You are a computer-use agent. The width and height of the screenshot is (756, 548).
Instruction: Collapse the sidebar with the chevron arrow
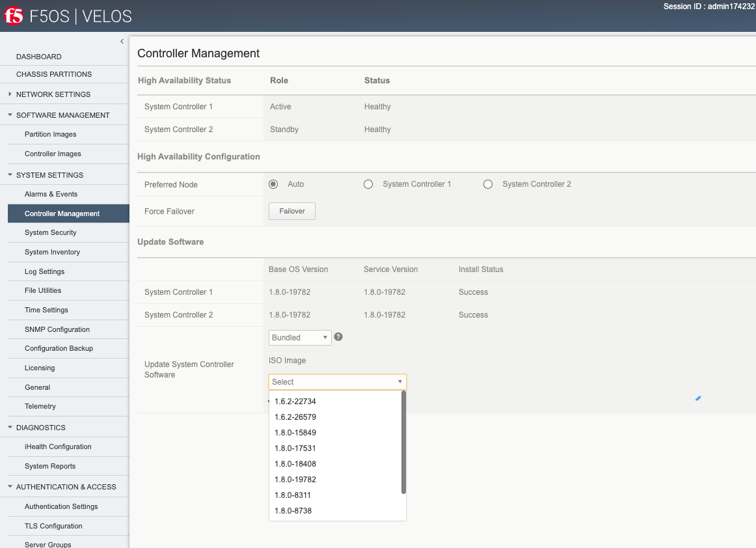122,42
